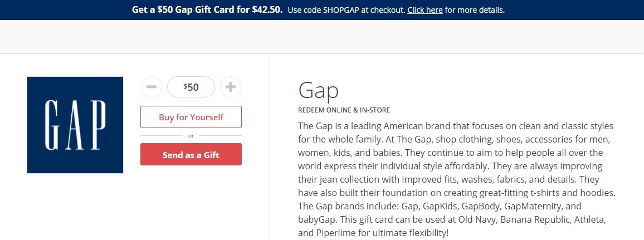
Task: Click the word Piperlime in description
Action: pyautogui.click(x=333, y=233)
